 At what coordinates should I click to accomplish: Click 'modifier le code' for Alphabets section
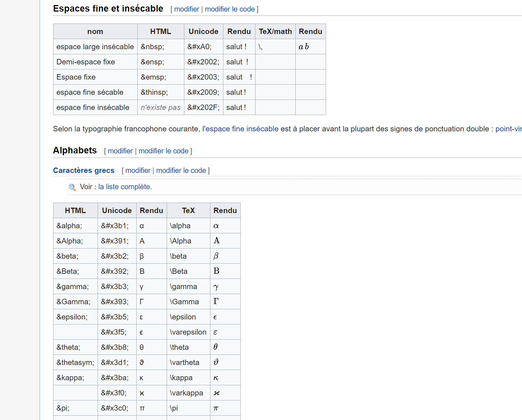[163, 151]
